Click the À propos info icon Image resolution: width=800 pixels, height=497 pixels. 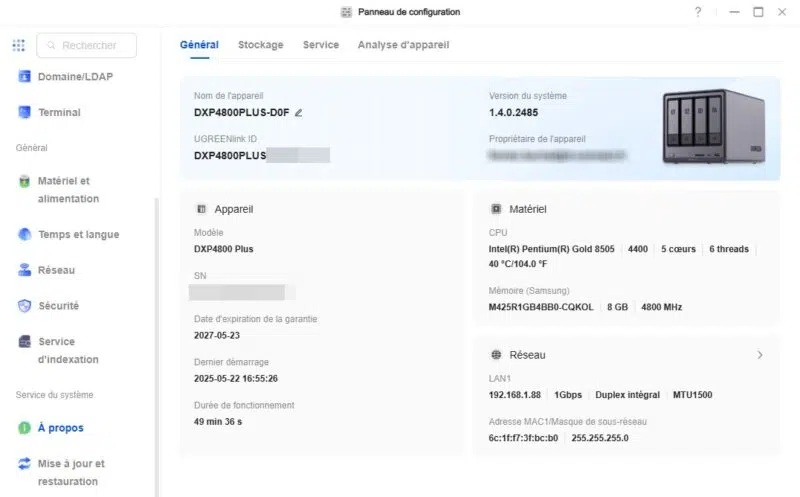point(24,428)
